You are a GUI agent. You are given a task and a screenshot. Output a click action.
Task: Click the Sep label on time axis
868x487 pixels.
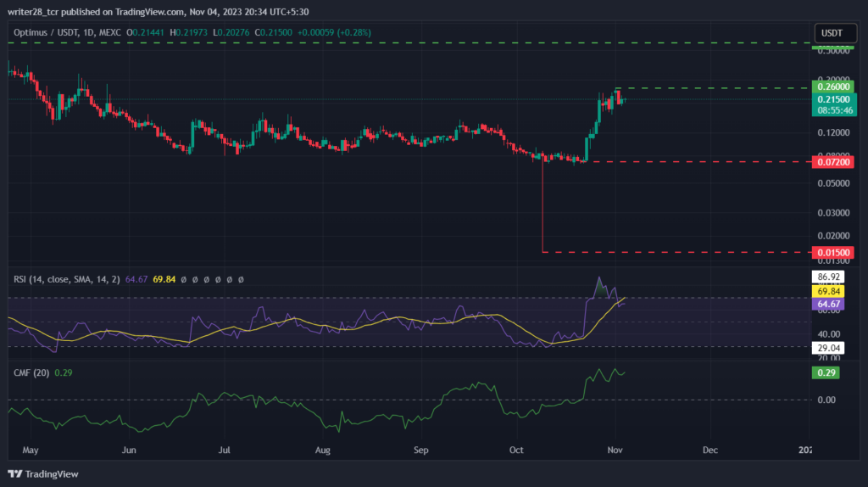[x=421, y=450]
